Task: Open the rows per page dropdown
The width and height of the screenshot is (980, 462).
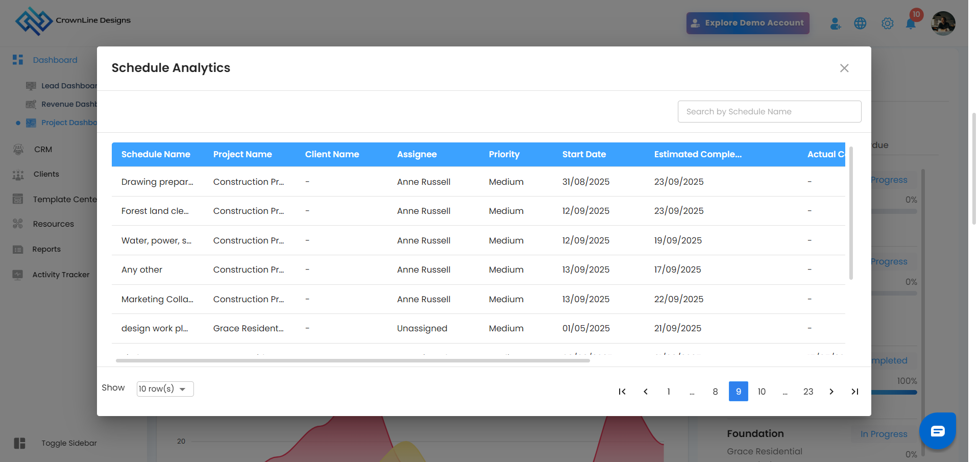Action: point(165,389)
